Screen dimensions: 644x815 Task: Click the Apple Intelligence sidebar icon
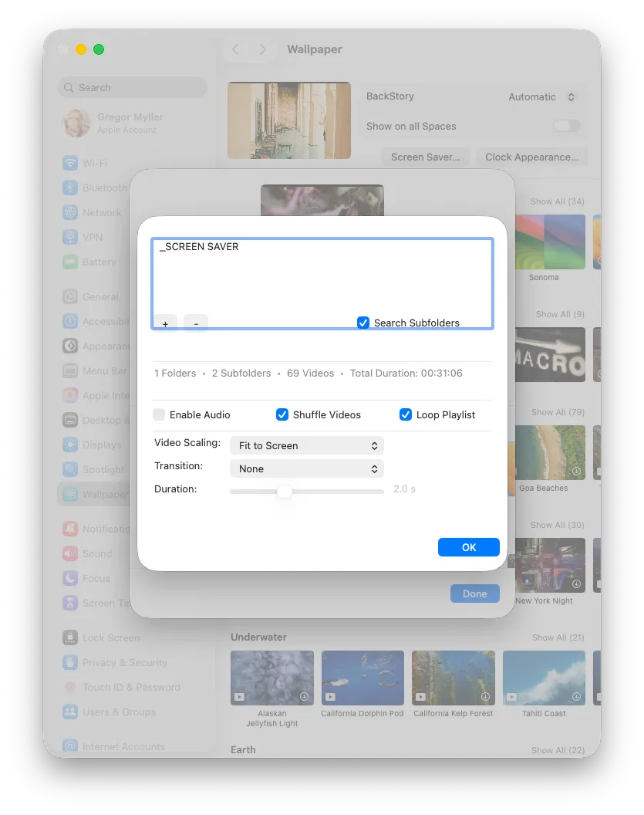point(70,395)
